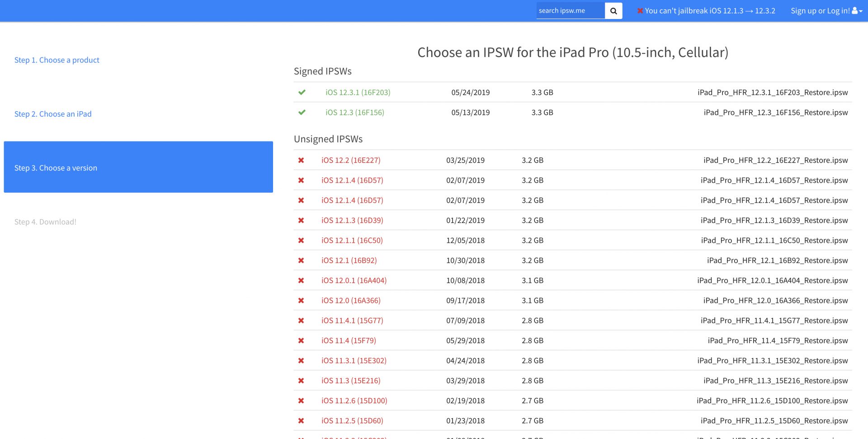Click green checkmark for iOS 12.3.1

pos(302,92)
